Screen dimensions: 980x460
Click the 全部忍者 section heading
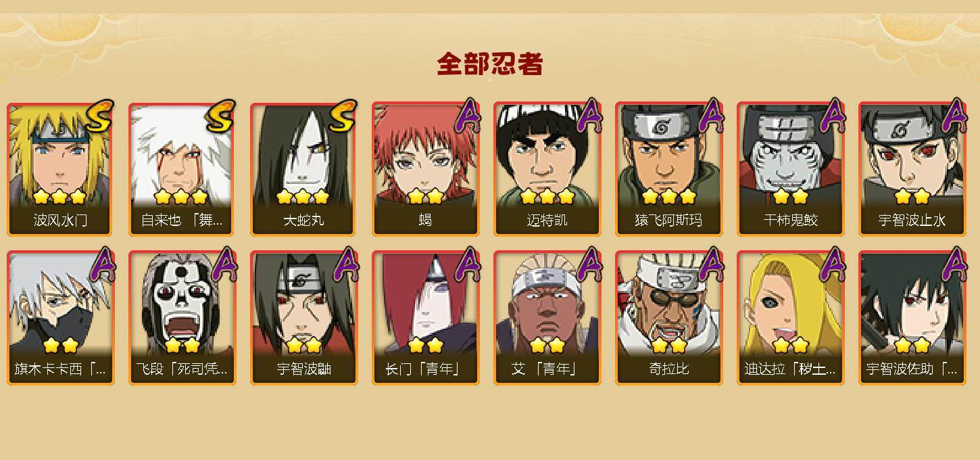pyautogui.click(x=490, y=64)
